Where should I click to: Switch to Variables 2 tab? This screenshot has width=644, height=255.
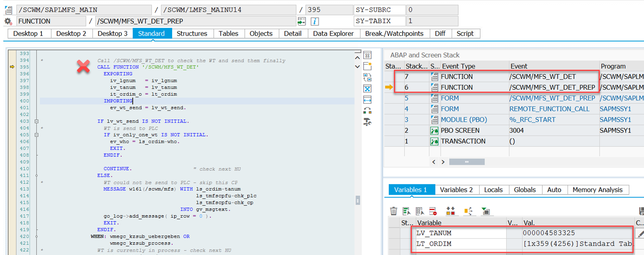(456, 190)
